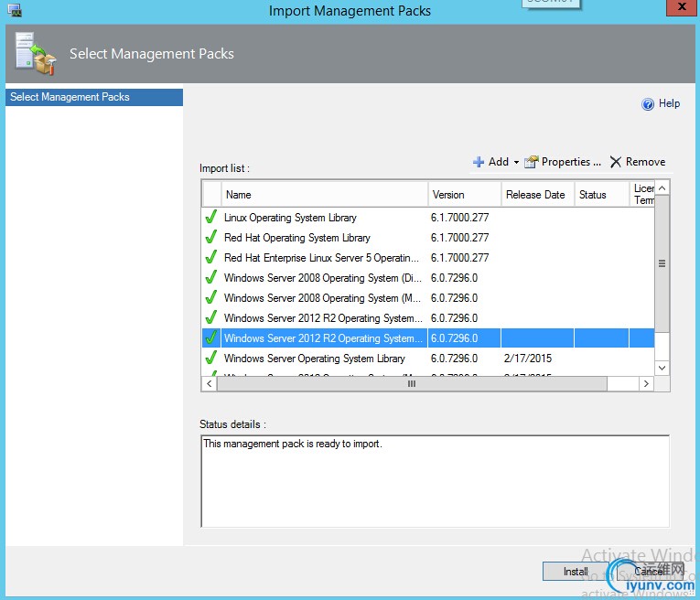
Task: Click green checkmark of Linux Operating System Library
Action: coord(211,217)
